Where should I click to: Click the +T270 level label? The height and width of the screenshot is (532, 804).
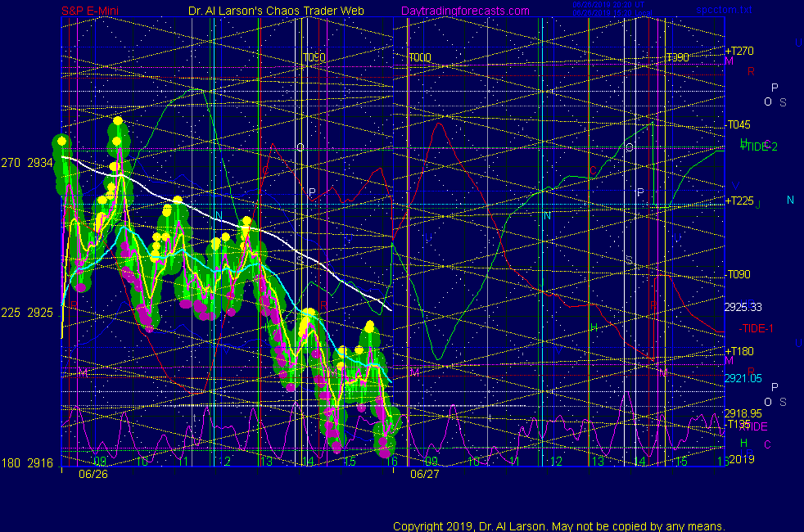[739, 51]
